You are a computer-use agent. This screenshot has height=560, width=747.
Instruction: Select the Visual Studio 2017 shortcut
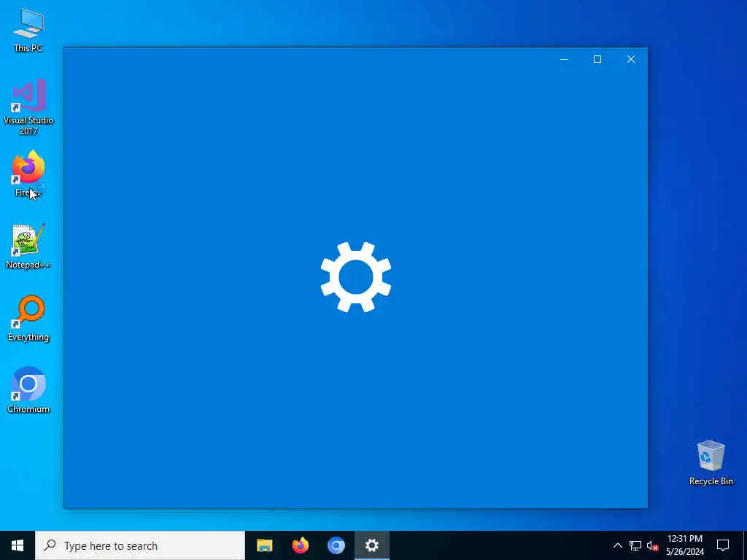point(28,107)
